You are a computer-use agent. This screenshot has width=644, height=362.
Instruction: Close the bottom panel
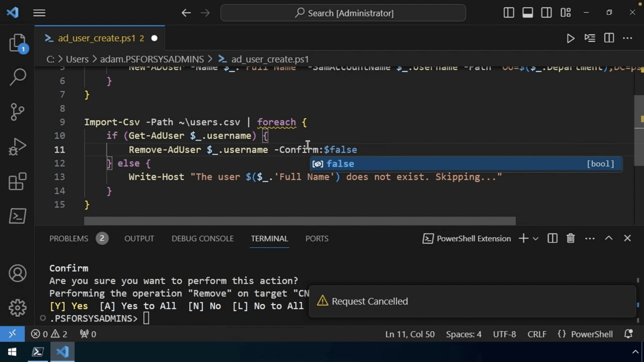point(627,238)
